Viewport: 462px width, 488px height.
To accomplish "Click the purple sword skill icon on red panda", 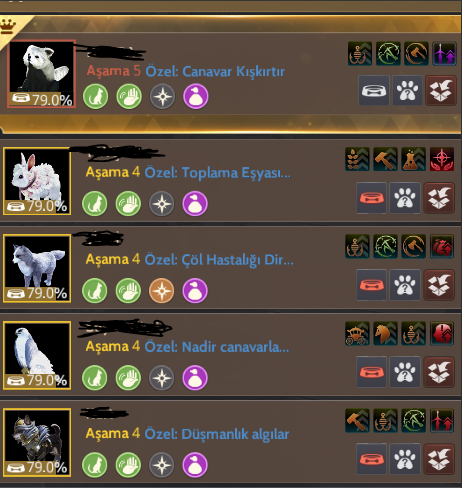I will (444, 54).
